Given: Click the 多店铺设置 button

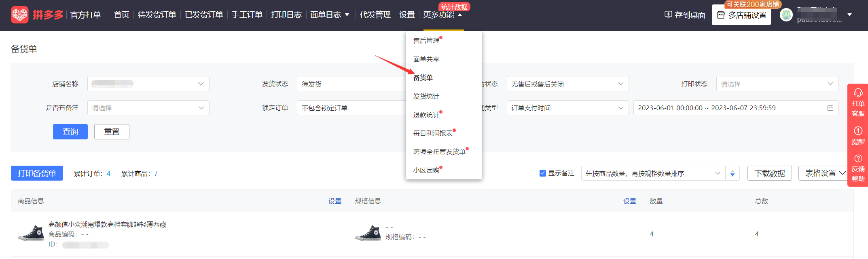Looking at the screenshot, I should tap(741, 15).
